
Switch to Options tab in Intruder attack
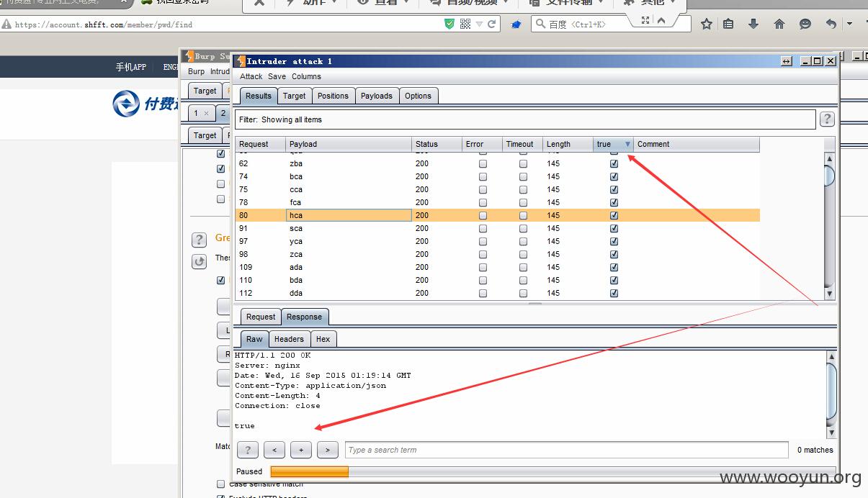pyautogui.click(x=418, y=96)
